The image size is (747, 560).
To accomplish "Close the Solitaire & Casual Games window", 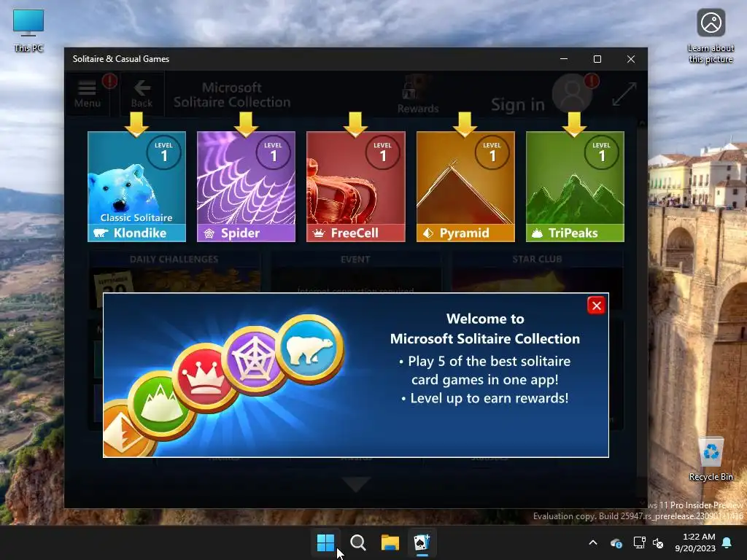I will (631, 59).
